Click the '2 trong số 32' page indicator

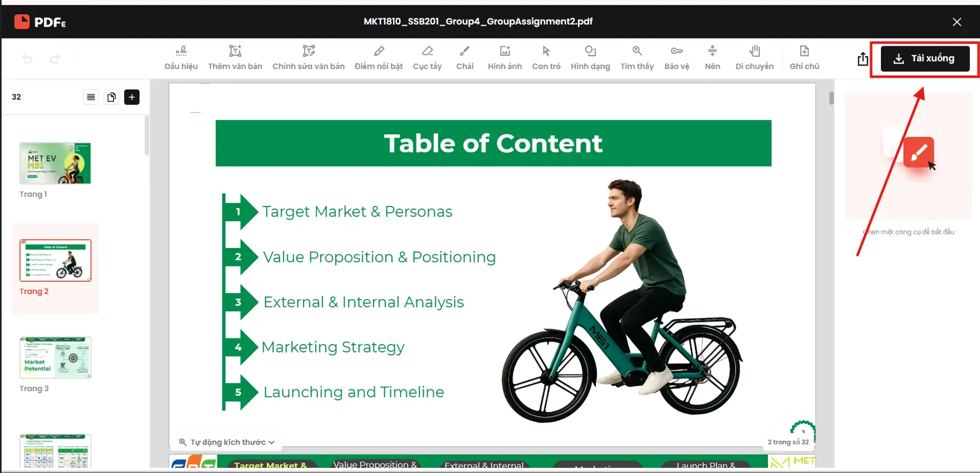point(788,442)
